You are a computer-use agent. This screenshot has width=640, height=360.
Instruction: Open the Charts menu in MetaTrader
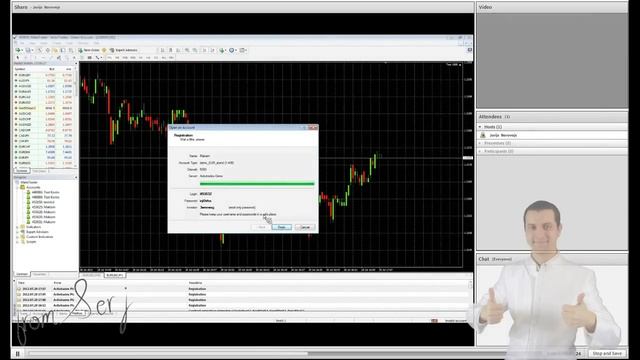[57, 43]
